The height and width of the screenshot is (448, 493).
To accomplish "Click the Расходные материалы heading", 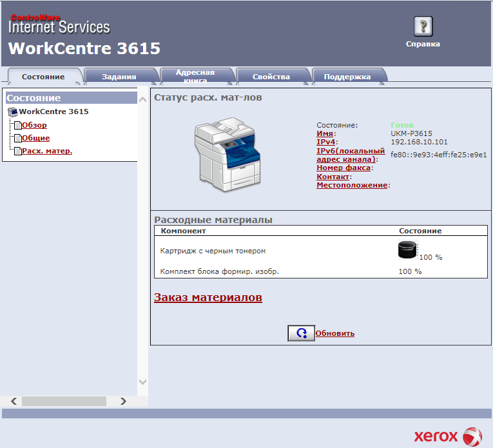I will pyautogui.click(x=213, y=220).
